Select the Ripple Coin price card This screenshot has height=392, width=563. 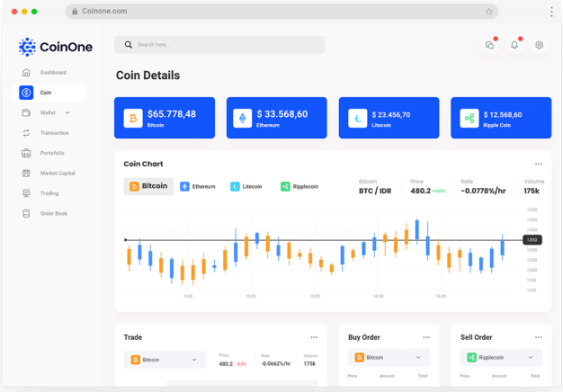[x=500, y=118]
